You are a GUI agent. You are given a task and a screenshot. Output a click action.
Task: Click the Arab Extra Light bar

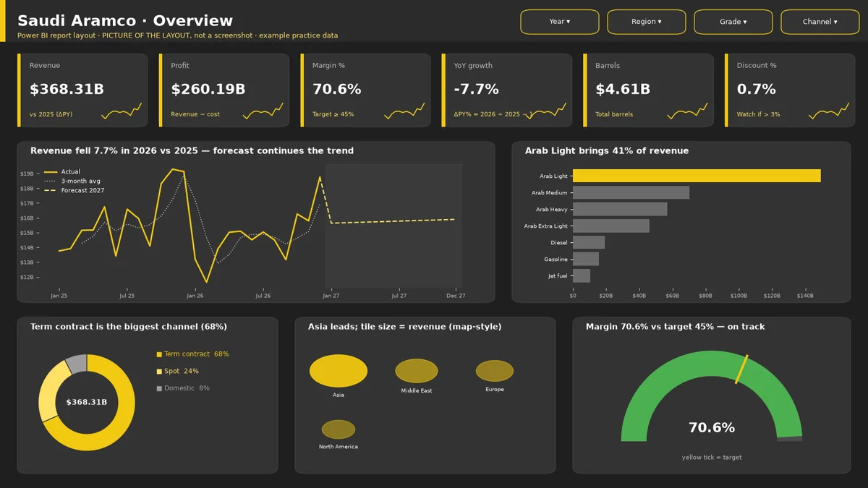(611, 226)
